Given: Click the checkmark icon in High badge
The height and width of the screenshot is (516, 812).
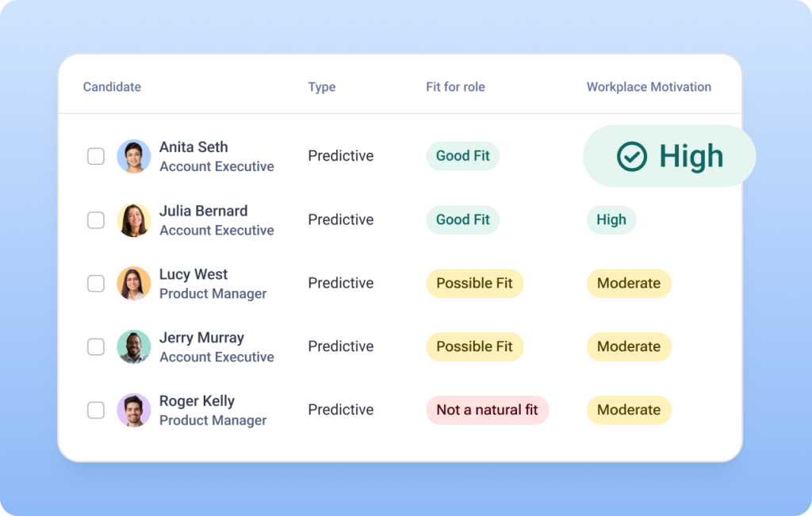Looking at the screenshot, I should pos(632,156).
